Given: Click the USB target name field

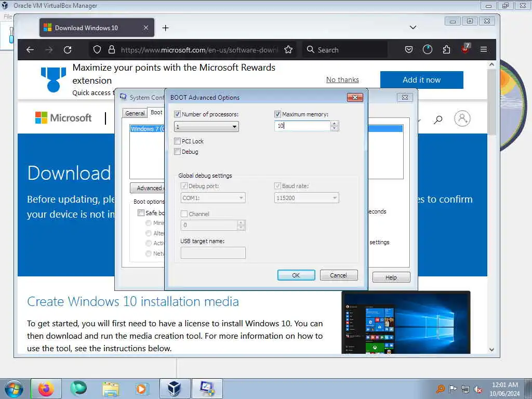Looking at the screenshot, I should (x=213, y=253).
